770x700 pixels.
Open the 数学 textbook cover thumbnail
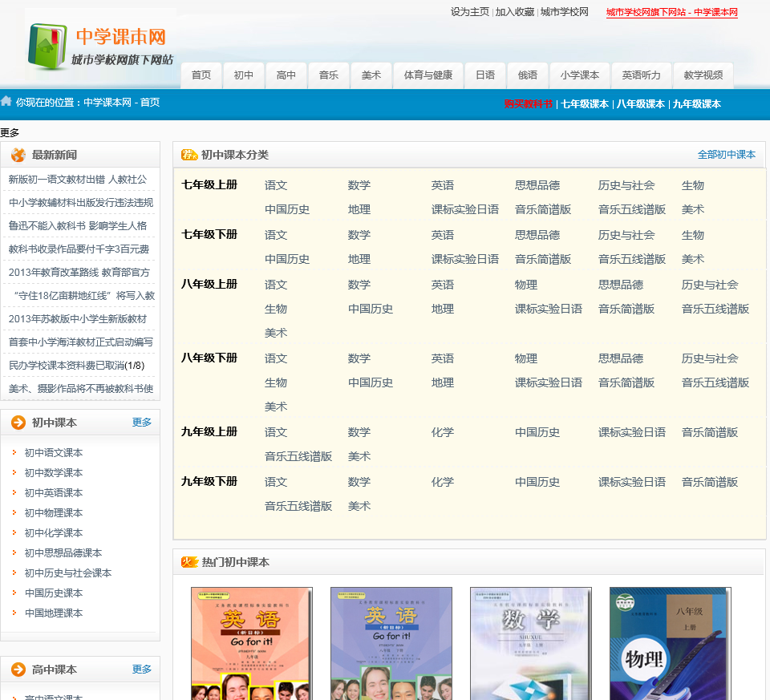pos(530,644)
